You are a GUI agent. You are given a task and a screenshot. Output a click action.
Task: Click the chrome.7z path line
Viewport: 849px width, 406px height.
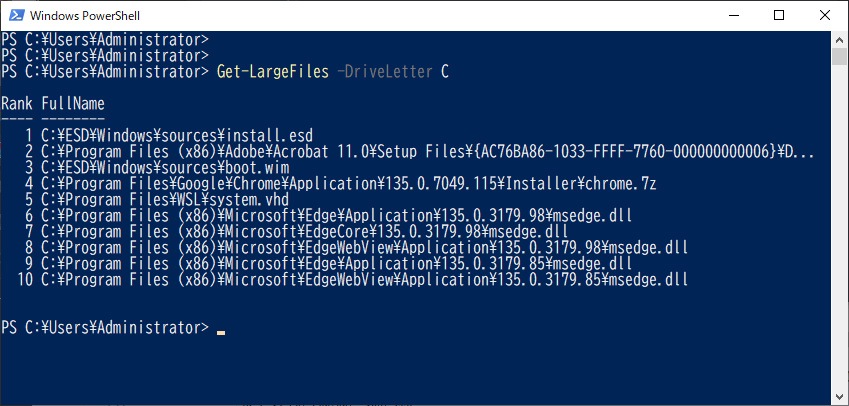[349, 184]
